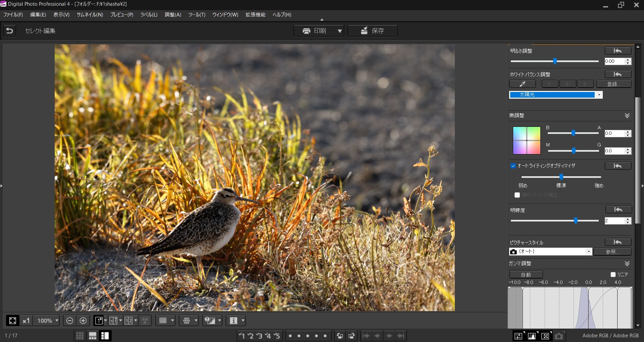Open the histogram palette icon
The image size is (644, 342).
(532, 336)
